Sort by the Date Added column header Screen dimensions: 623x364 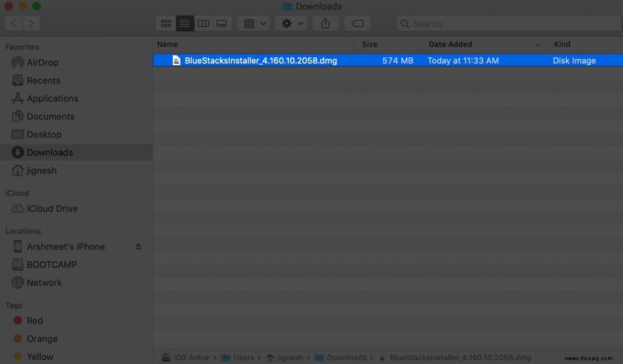450,44
